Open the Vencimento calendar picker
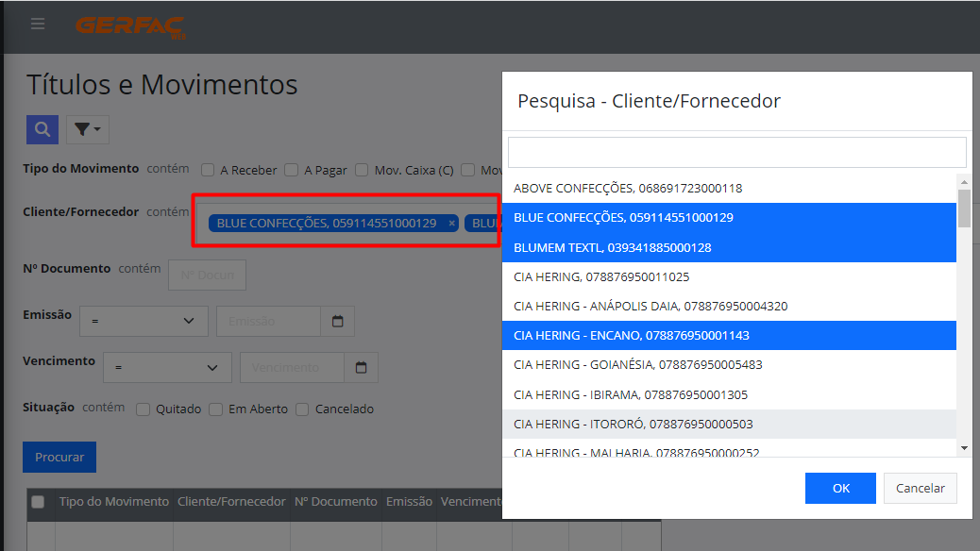980x551 pixels. 362,367
